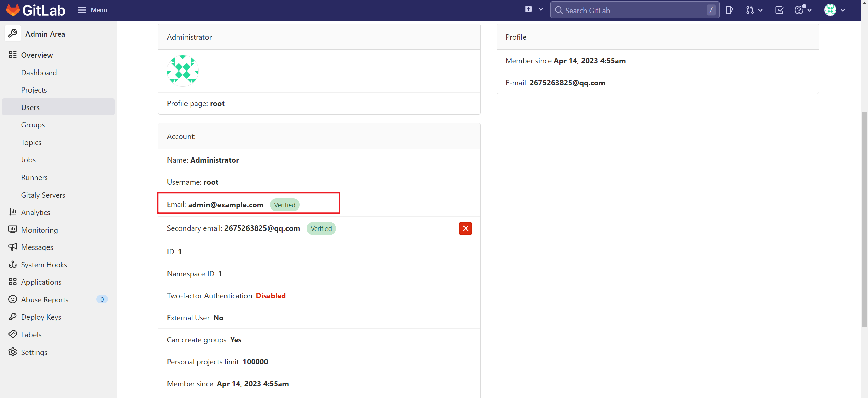Open Topics in sidebar
This screenshot has height=398, width=868.
coord(31,142)
